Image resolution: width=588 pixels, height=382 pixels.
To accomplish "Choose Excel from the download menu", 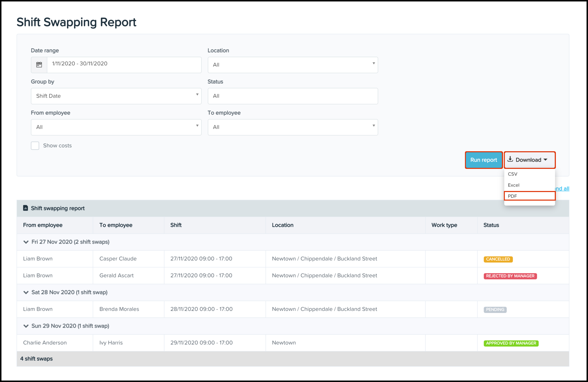I will 514,185.
